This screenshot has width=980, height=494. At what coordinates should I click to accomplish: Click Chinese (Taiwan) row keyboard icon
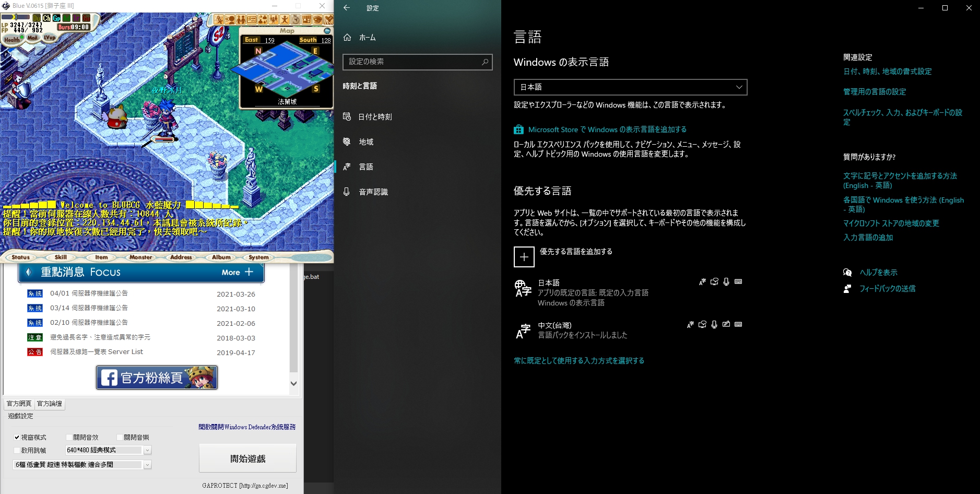(x=738, y=325)
